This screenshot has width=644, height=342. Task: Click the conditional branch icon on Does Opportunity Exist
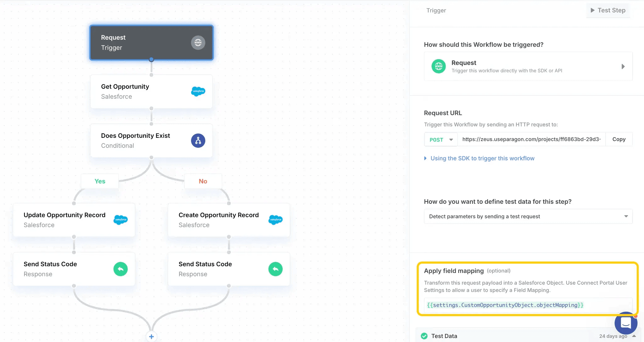[x=198, y=140]
